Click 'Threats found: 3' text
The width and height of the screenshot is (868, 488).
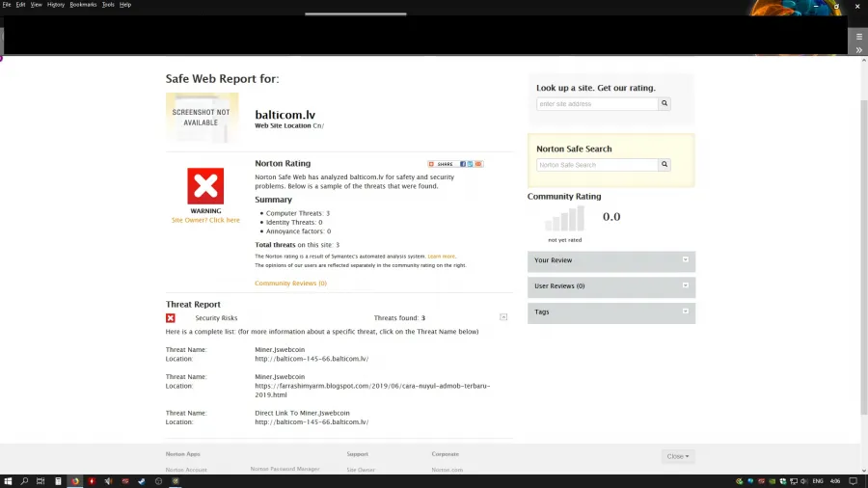399,318
